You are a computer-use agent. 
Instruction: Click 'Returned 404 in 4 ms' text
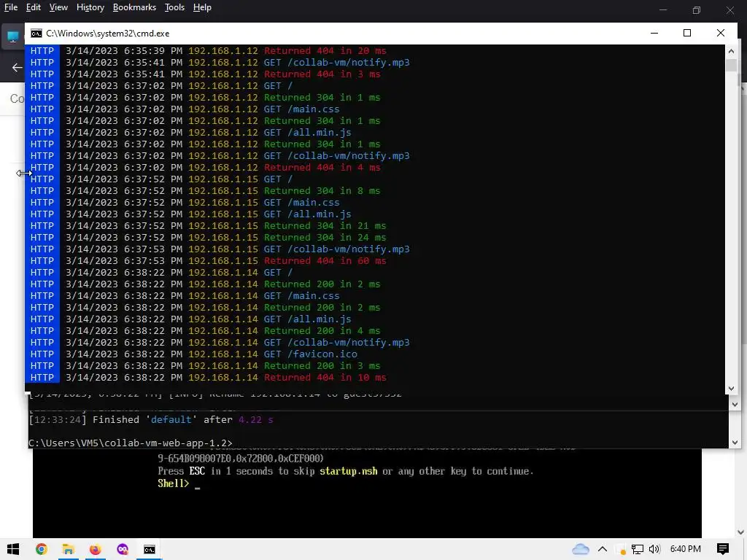322,167
